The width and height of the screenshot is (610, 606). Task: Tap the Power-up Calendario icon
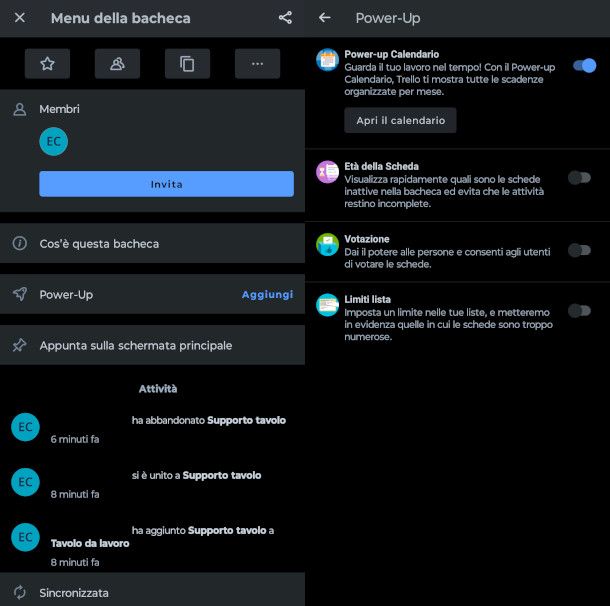[328, 60]
